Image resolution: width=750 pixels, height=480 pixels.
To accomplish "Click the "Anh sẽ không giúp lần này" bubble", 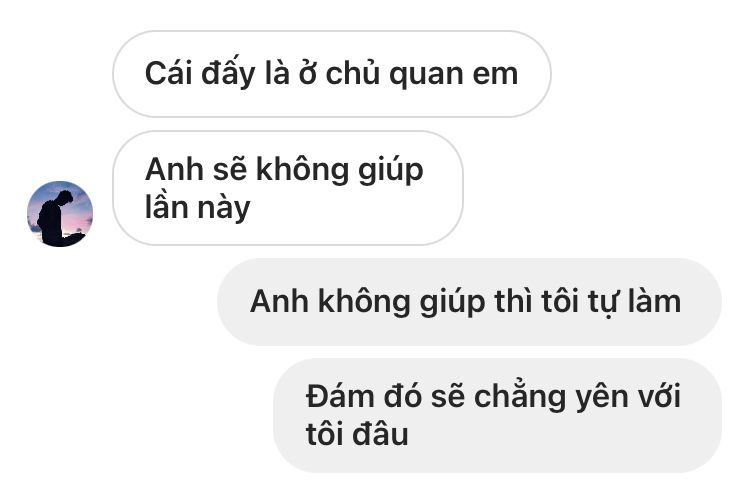I will click(x=288, y=188).
